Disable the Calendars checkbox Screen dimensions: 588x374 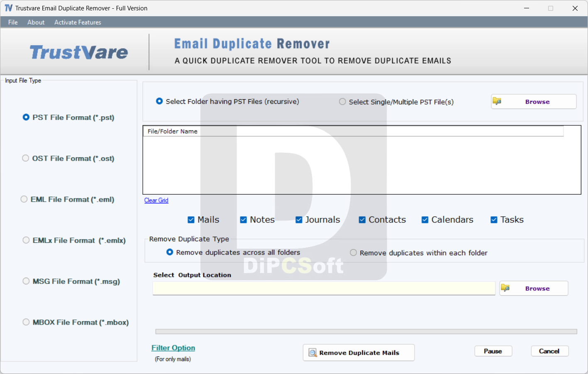pos(425,220)
